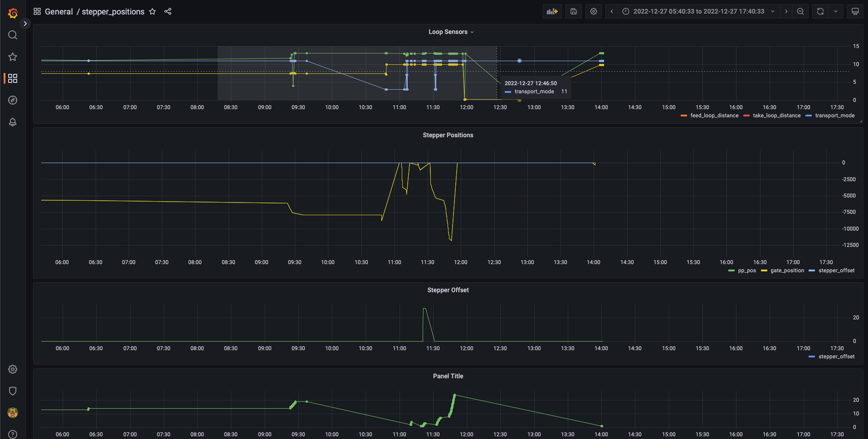Refresh the dashboard with the refresh icon
868x439 pixels.
click(x=819, y=11)
